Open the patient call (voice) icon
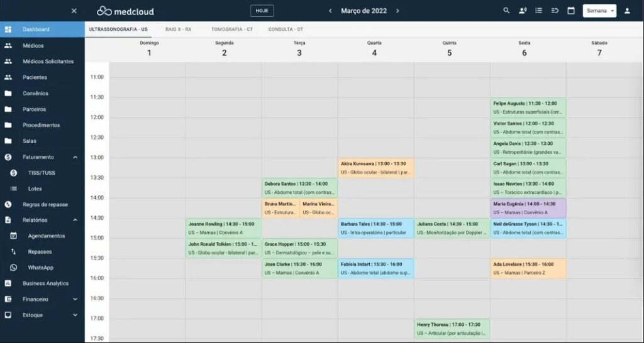 tap(523, 11)
